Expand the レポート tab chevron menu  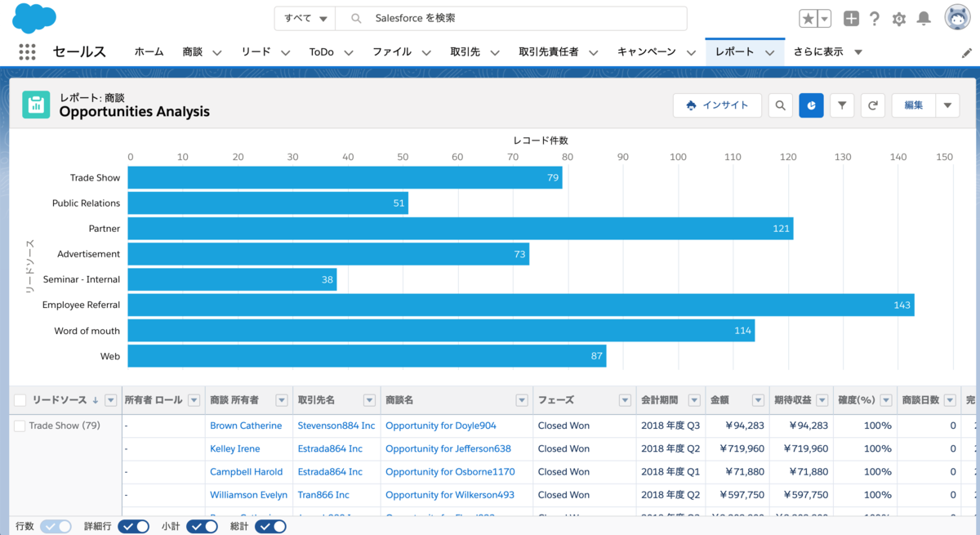(x=769, y=52)
